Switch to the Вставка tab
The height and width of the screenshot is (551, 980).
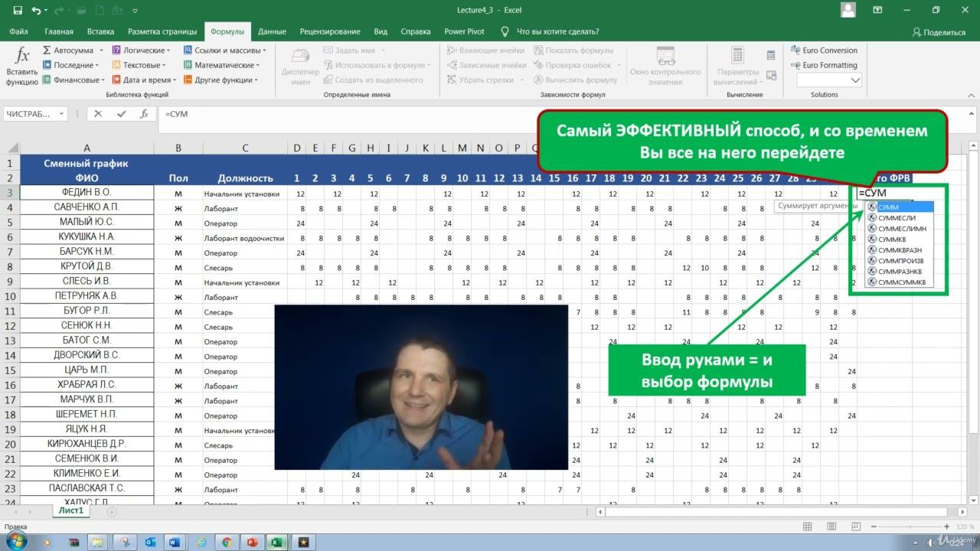tap(100, 31)
